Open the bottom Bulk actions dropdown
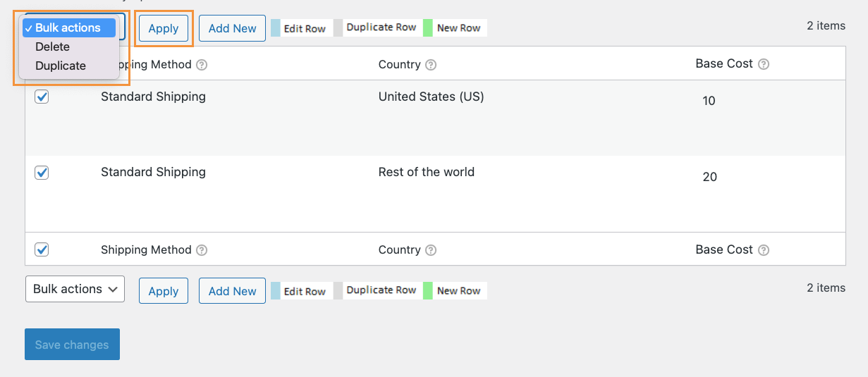Viewport: 868px width, 377px height. (x=75, y=289)
